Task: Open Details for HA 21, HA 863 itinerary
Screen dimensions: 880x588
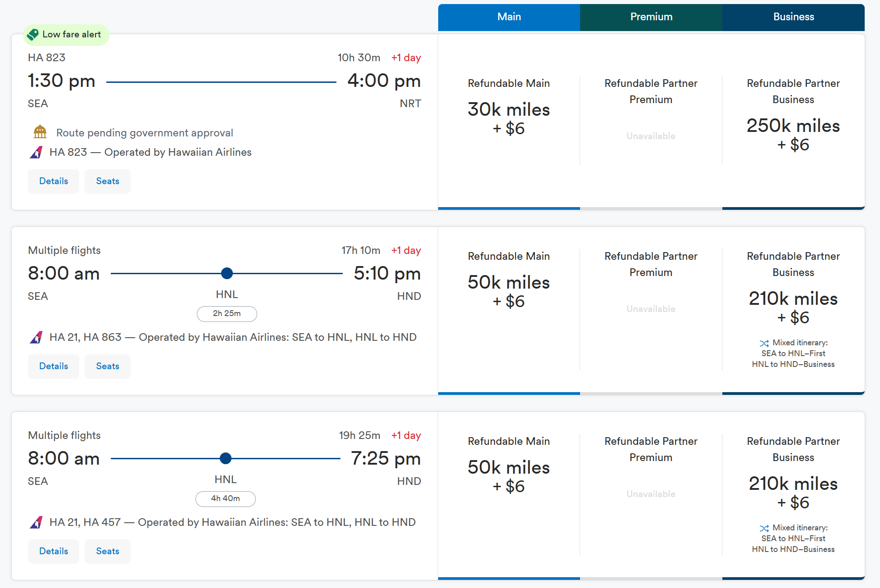Action: tap(54, 366)
